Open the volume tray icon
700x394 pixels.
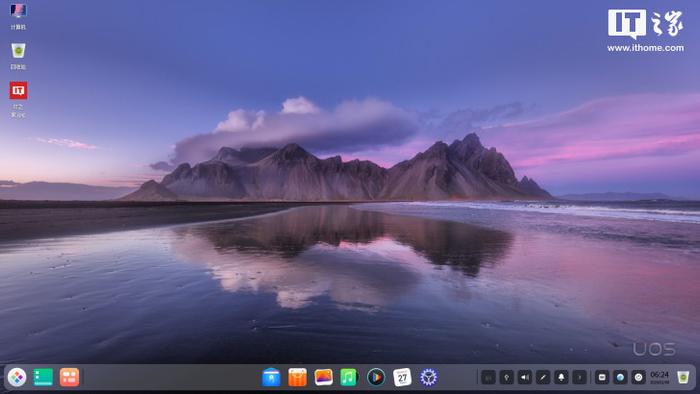tap(525, 377)
